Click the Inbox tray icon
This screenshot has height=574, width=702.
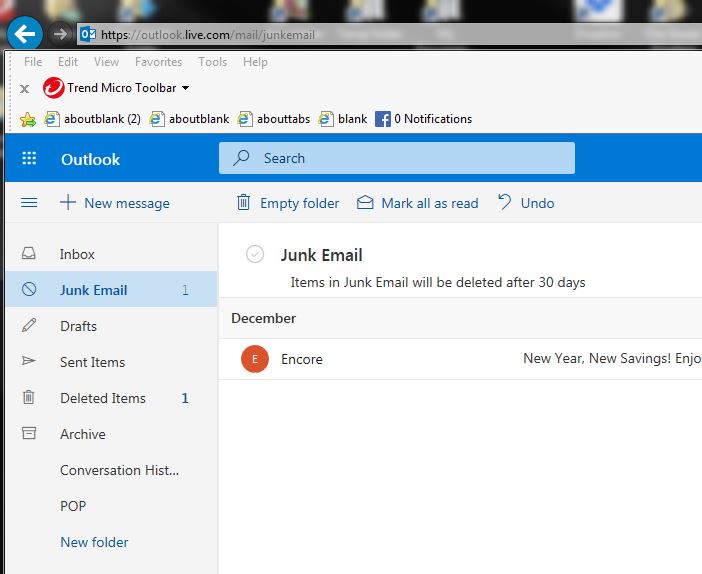coord(29,253)
